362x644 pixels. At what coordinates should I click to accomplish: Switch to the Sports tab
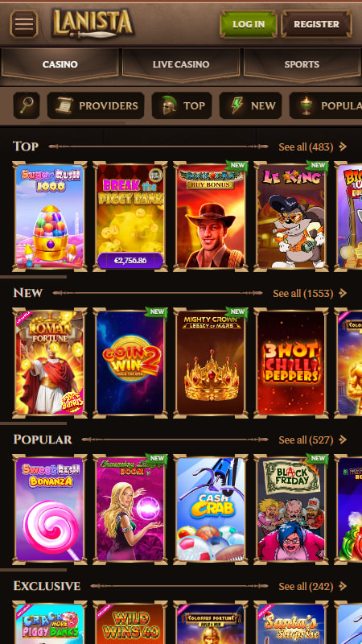(302, 64)
